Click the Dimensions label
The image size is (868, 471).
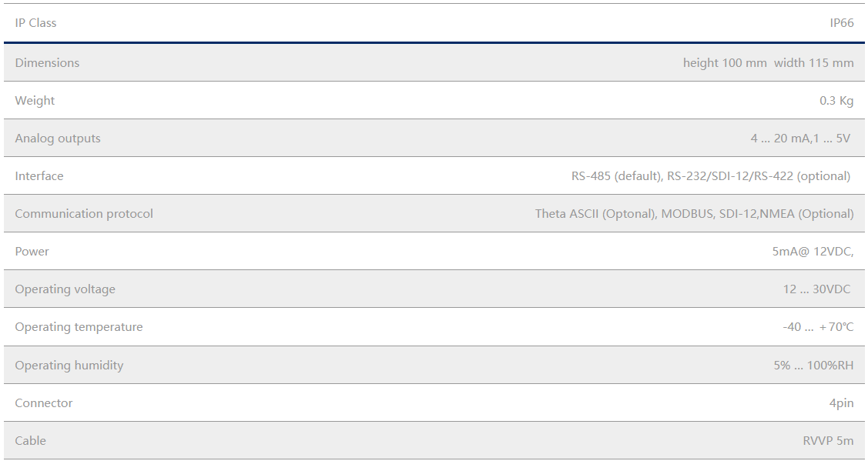[x=47, y=63]
